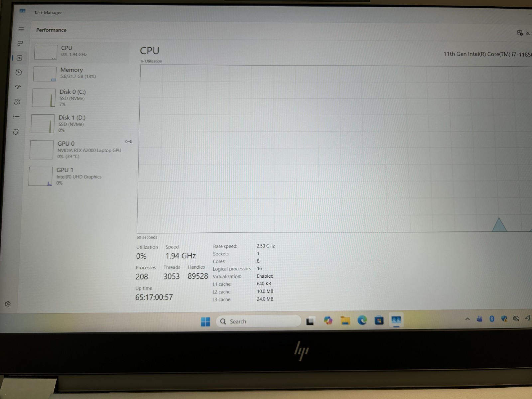The image size is (532, 399).
Task: Open the Details page list icon
Action: coord(16,116)
